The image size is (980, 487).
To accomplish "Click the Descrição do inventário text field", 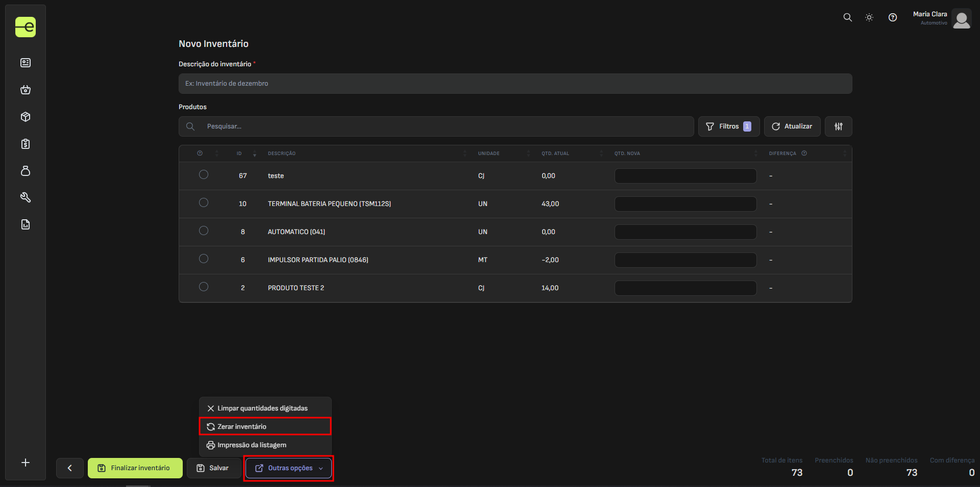I will click(x=515, y=84).
